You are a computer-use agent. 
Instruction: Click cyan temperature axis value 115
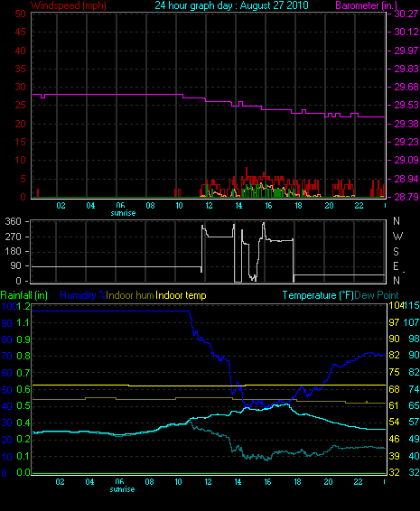coord(412,305)
